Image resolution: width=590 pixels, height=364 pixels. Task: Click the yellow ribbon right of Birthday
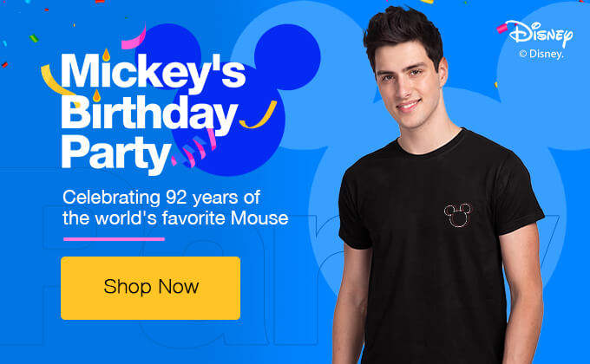(259, 116)
